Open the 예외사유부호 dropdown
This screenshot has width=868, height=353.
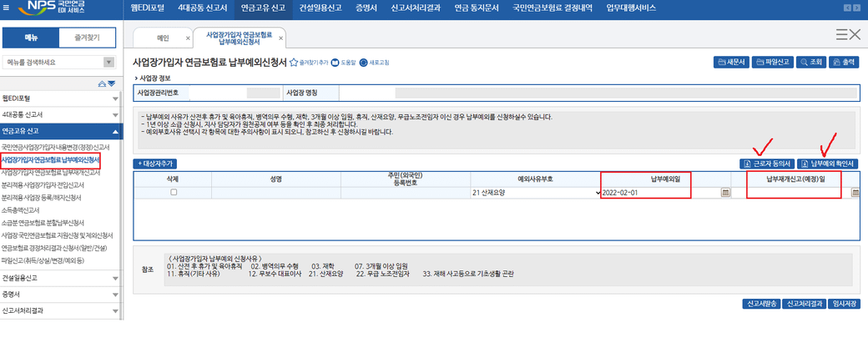535,193
